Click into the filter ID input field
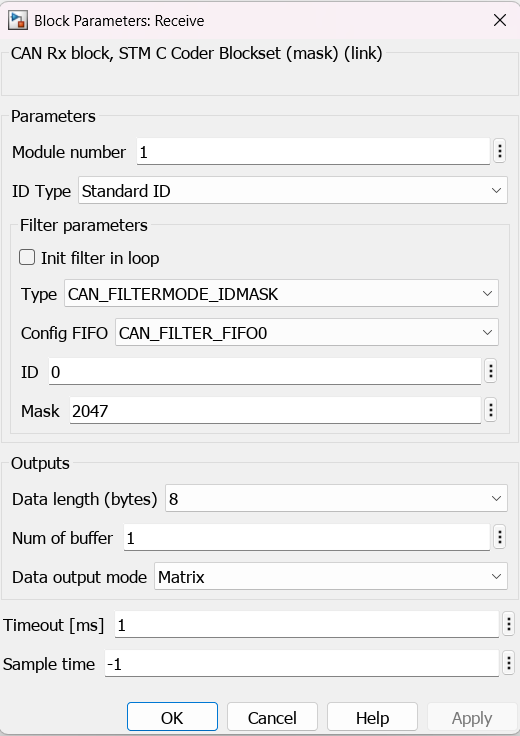 coord(265,372)
